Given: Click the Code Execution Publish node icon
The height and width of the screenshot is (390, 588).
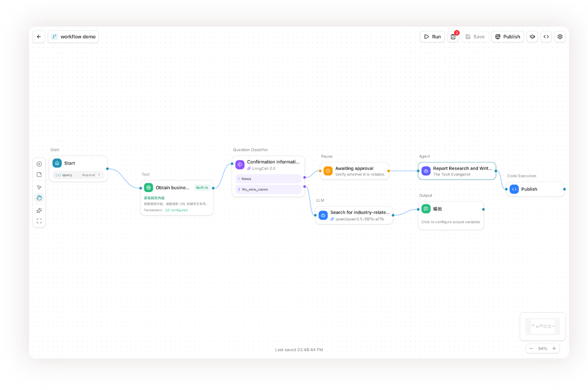Looking at the screenshot, I should pyautogui.click(x=514, y=189).
